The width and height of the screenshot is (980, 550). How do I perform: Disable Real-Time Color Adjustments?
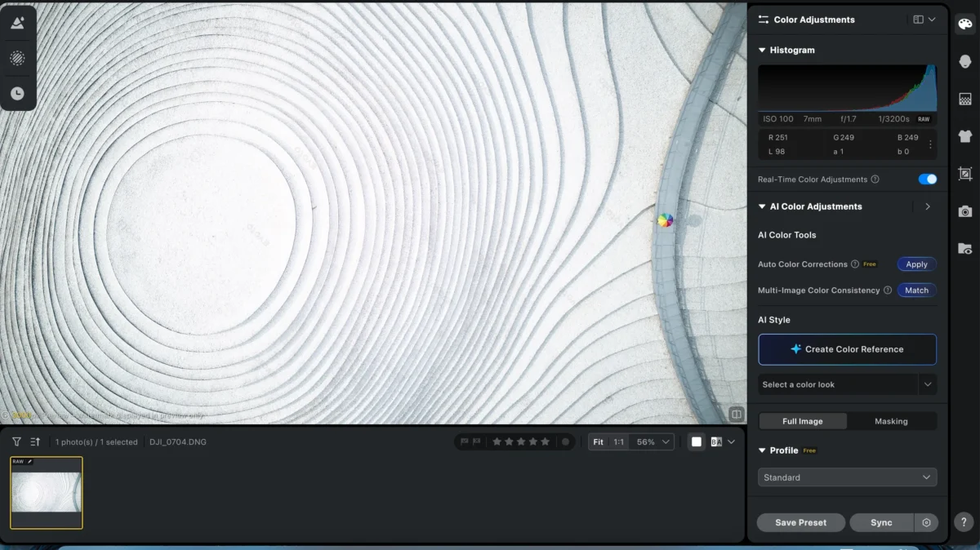pos(927,179)
